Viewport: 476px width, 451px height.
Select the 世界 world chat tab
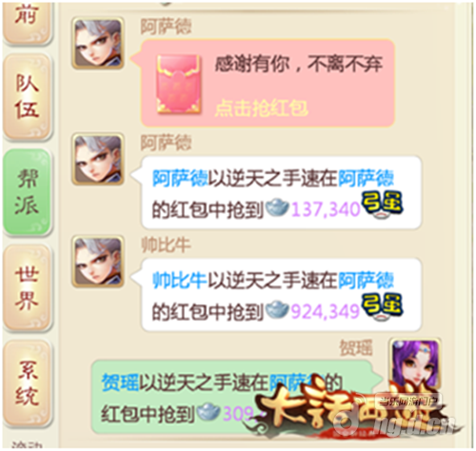(x=27, y=287)
